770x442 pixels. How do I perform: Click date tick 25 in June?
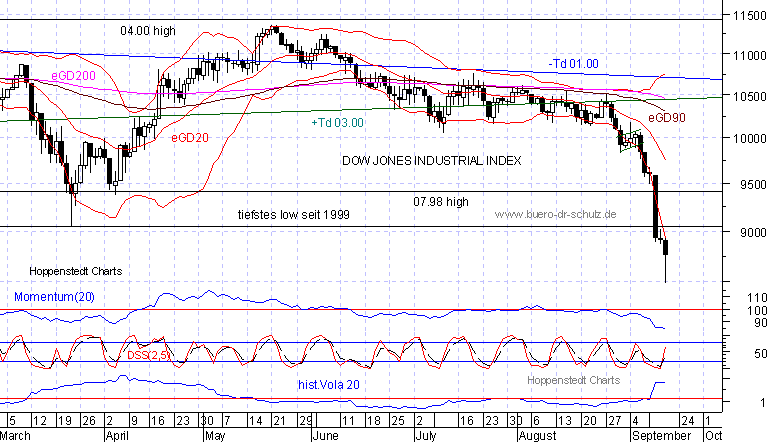(x=397, y=421)
